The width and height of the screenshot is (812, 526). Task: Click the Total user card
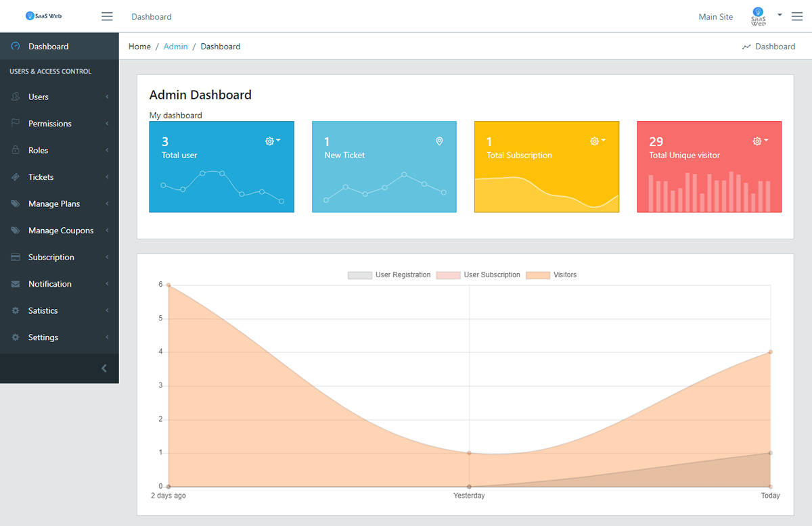222,167
